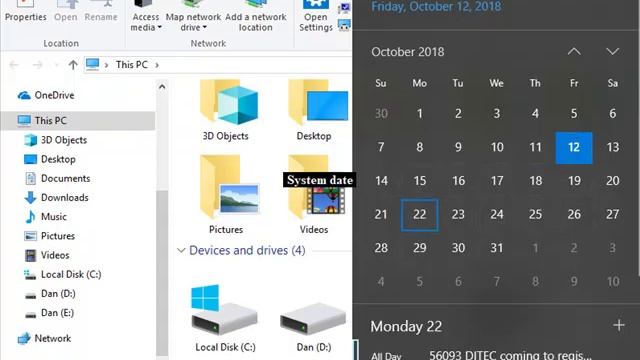Image resolution: width=640 pixels, height=360 pixels.
Task: Select OneDrive in navigation pane
Action: (46, 95)
